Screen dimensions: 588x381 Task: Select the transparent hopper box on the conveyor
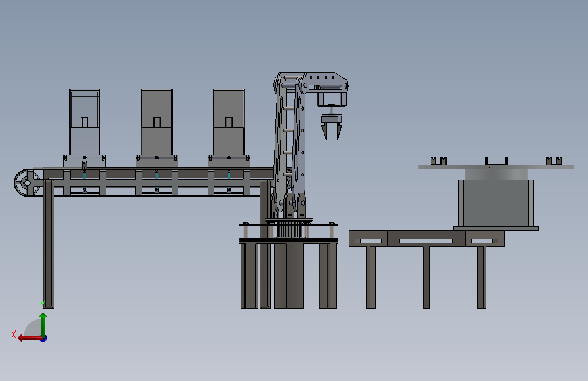(x=84, y=122)
